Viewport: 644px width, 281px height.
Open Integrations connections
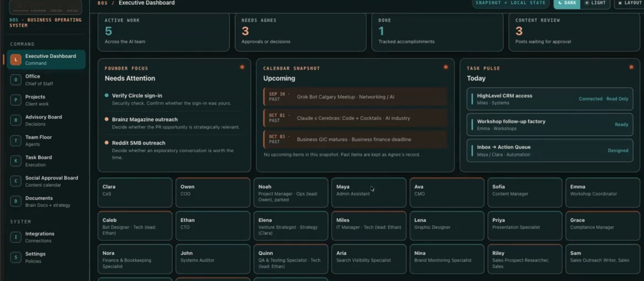point(46,237)
